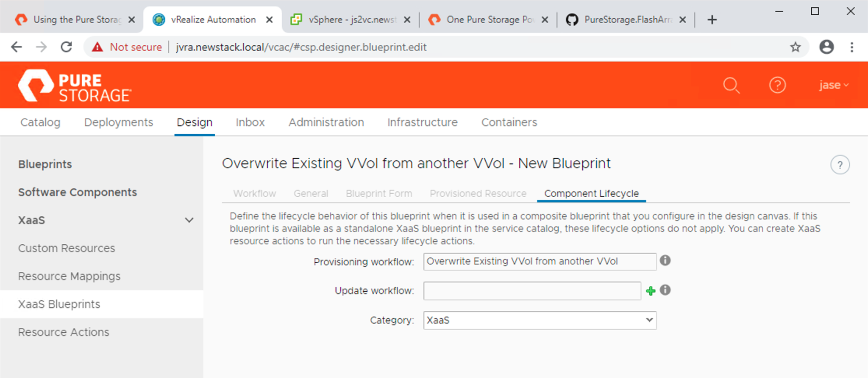
Task: Bookmark this page with the star icon
Action: pyautogui.click(x=795, y=47)
